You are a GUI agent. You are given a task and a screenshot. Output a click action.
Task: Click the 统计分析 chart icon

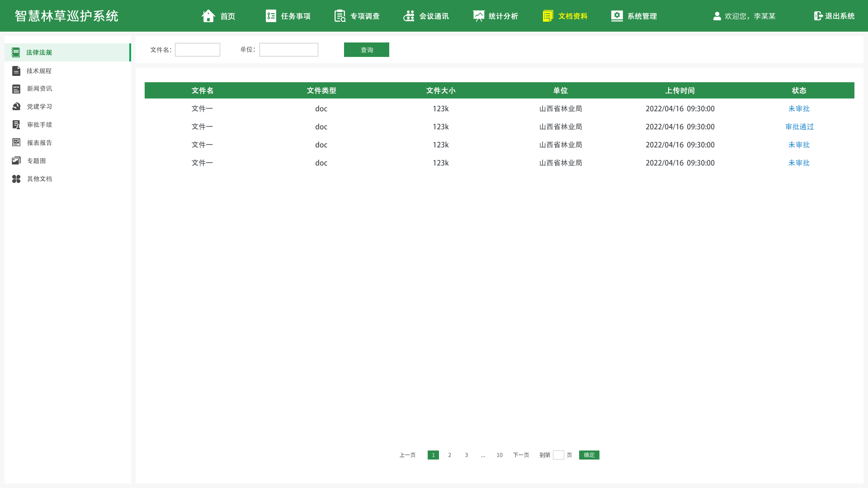pyautogui.click(x=478, y=16)
